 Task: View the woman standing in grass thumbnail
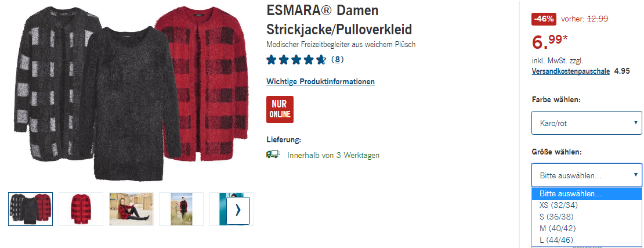point(181,209)
